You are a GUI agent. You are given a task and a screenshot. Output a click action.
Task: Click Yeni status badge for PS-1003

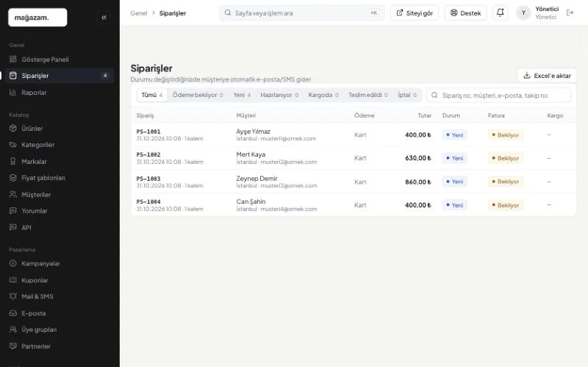pos(454,182)
